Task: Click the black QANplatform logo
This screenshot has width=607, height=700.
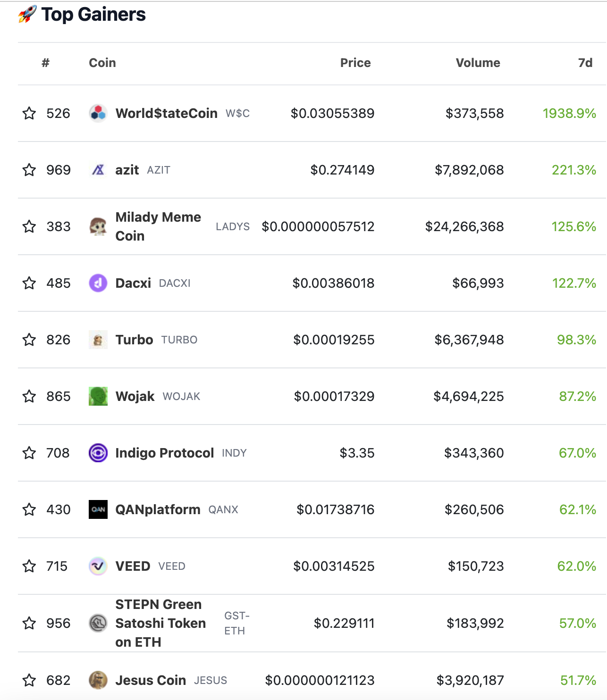Action: tap(98, 509)
